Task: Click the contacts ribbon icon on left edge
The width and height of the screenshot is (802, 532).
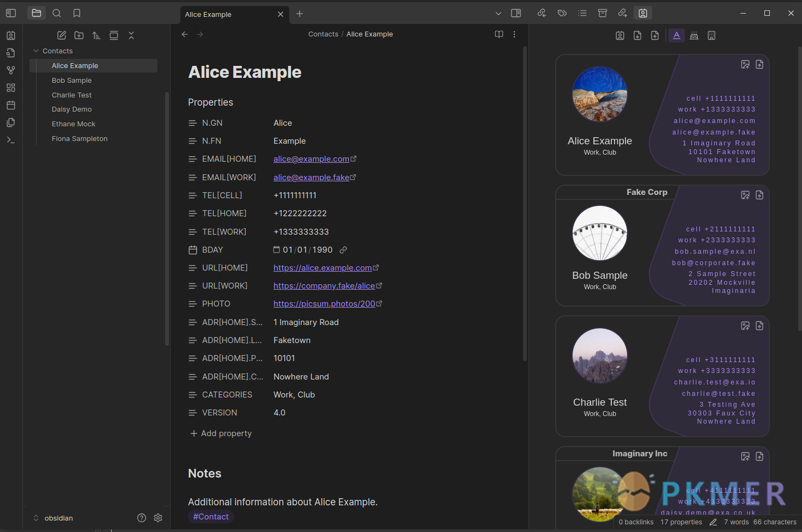Action: pyautogui.click(x=11, y=35)
